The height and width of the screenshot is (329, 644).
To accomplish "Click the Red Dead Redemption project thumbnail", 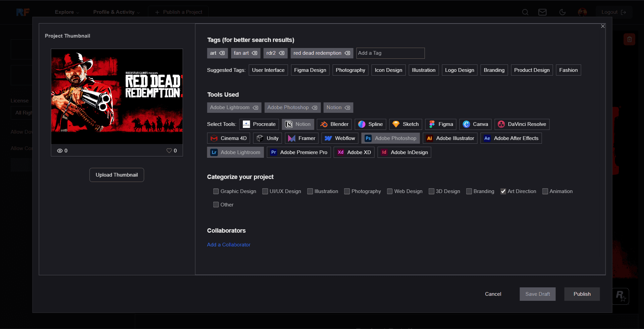I will tap(117, 97).
